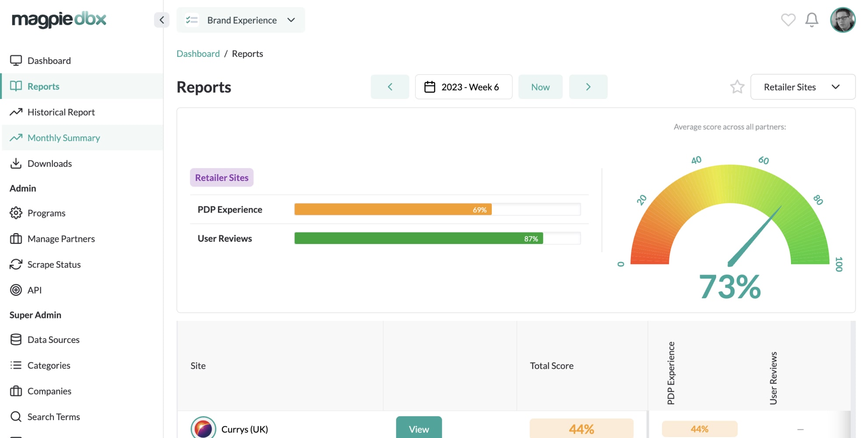Click the 44% PDP Experience cell for Currys
The width and height of the screenshot is (868, 438).
[x=700, y=429]
